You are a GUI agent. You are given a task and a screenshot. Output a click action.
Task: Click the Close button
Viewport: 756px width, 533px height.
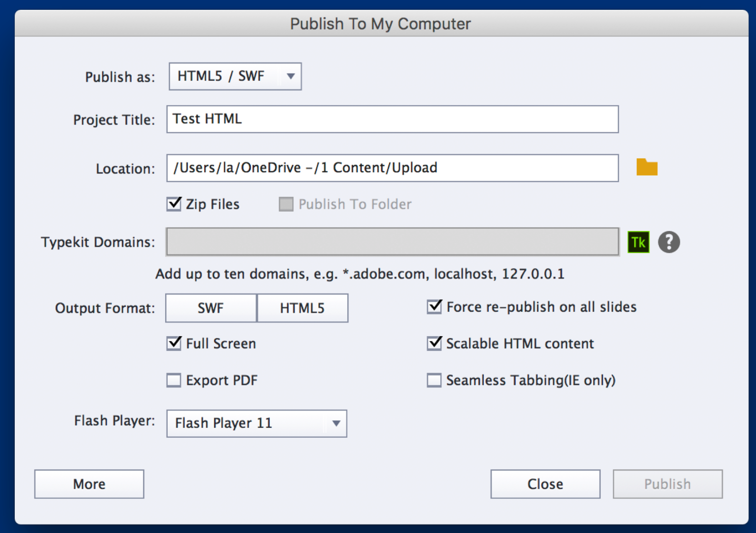545,484
